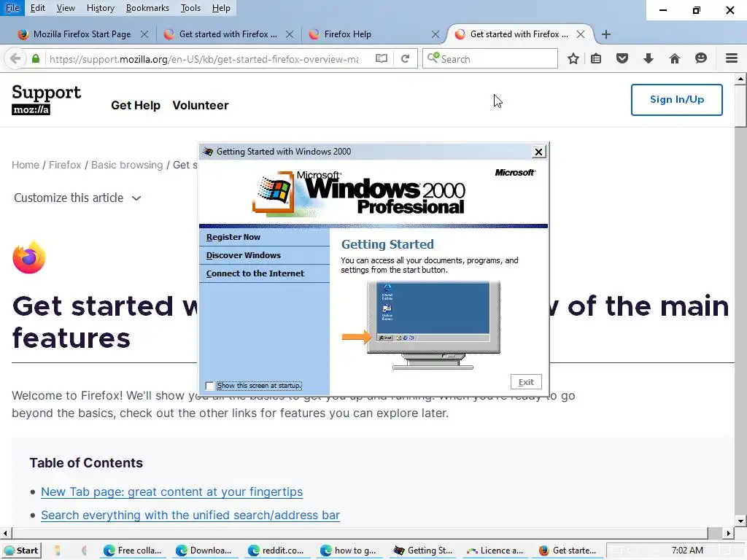747x560 pixels.
Task: Click the chat smiley icon in toolbar
Action: click(x=701, y=58)
